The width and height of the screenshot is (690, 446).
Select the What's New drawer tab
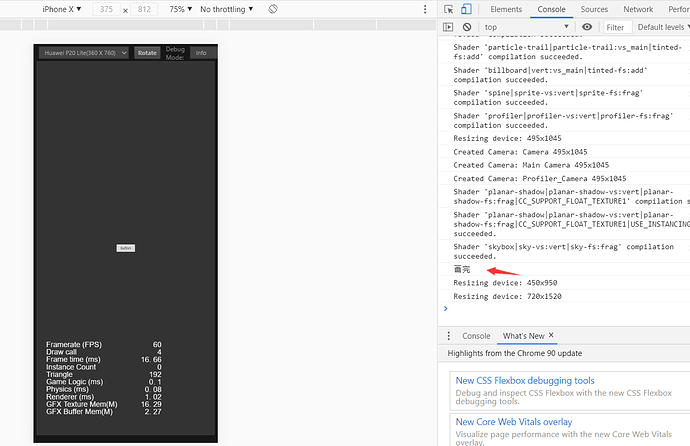523,336
